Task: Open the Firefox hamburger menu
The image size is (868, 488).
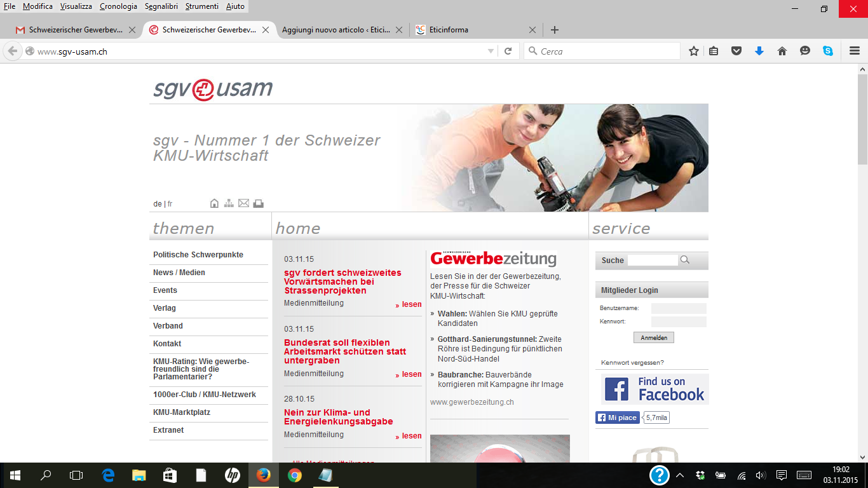Action: tap(855, 51)
